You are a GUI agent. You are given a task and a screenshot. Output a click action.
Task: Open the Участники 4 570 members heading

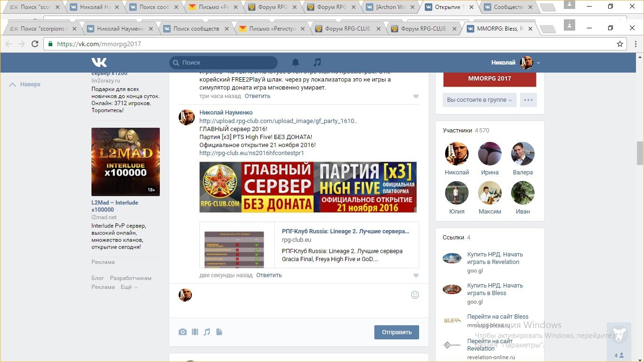[x=466, y=131]
